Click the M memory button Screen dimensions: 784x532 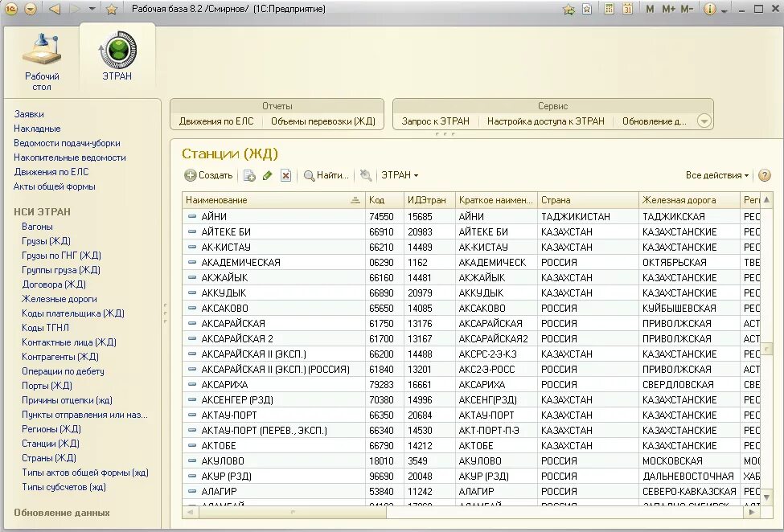click(650, 9)
